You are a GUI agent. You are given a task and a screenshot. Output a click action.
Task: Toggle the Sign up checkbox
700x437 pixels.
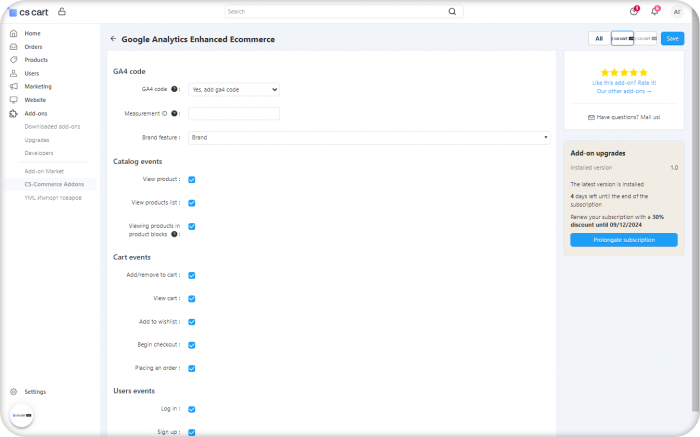pos(192,432)
